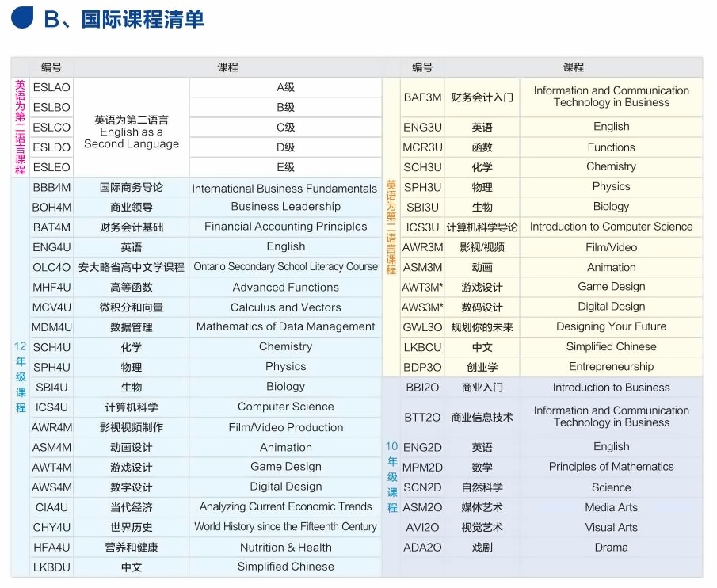Viewport: 717px width, 588px height.
Task: Click the Chinese name "数字设计"
Action: 132,487
